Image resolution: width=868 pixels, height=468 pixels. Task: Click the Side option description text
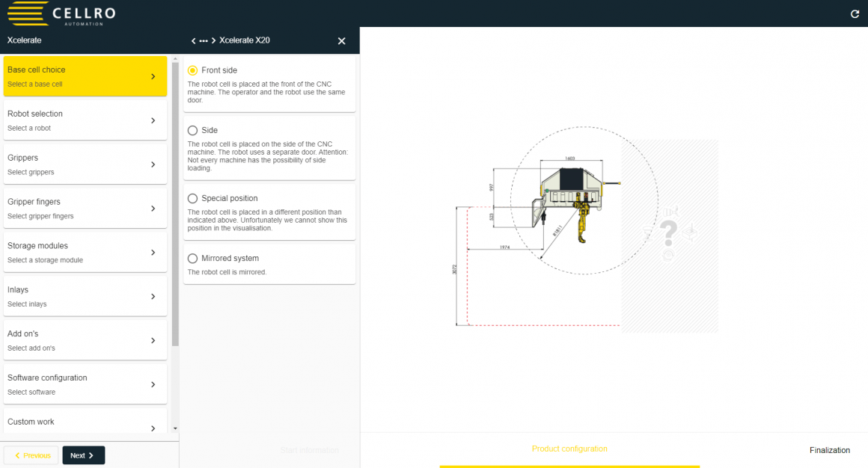click(x=268, y=156)
